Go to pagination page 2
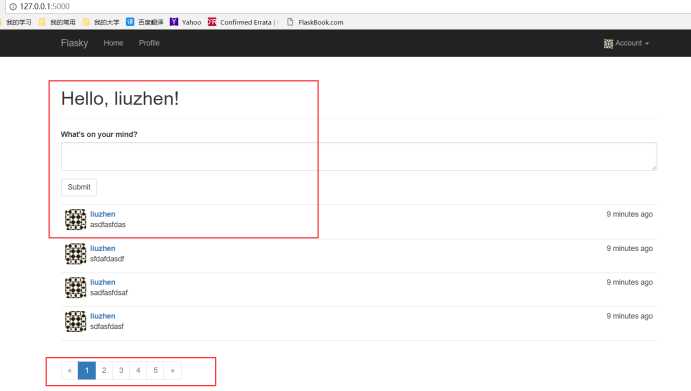Image resolution: width=691 pixels, height=391 pixels. 104,370
